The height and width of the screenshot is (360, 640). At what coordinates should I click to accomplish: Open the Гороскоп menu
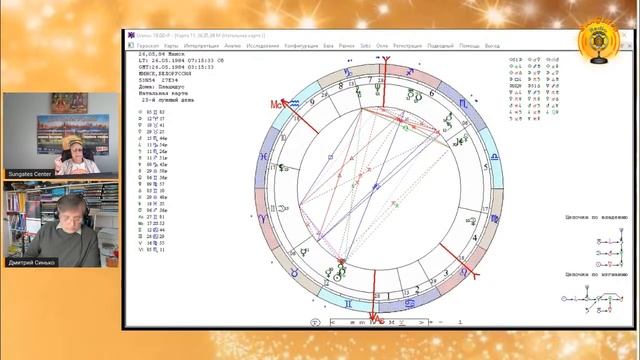pos(148,46)
